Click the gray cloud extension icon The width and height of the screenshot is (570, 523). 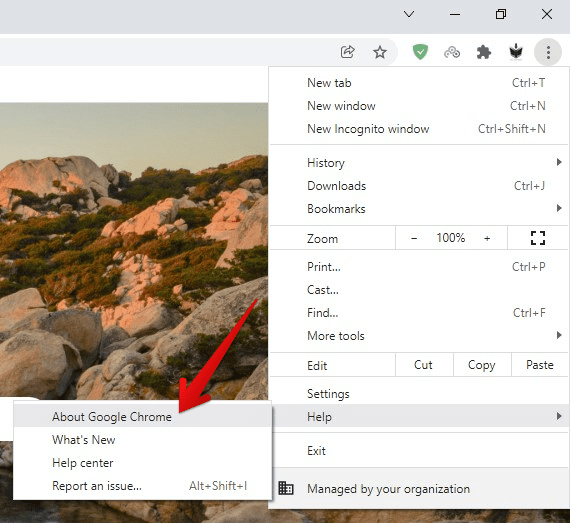tap(452, 52)
